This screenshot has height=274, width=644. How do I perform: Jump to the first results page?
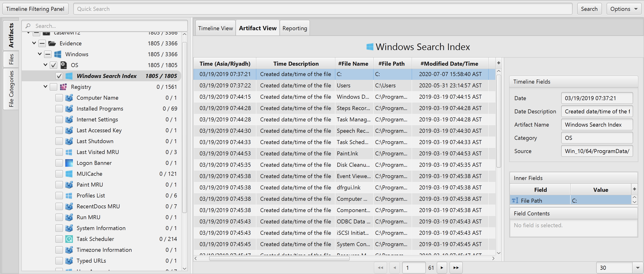click(x=380, y=268)
